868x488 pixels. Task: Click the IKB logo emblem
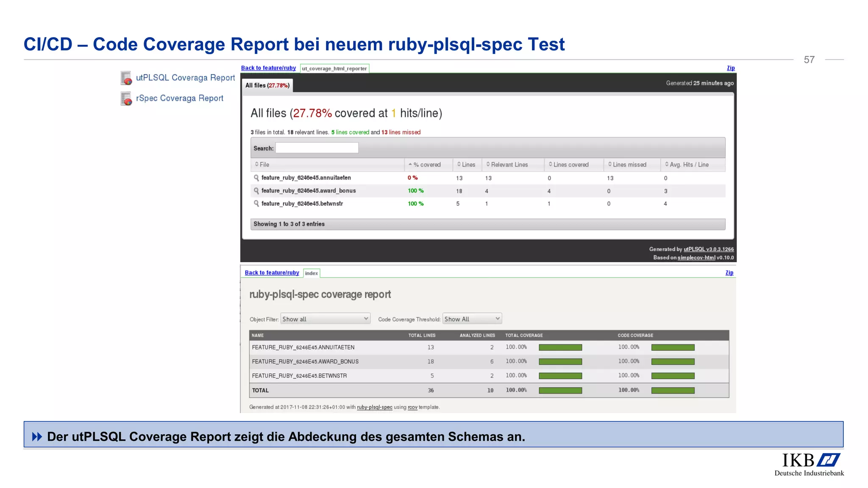point(828,460)
